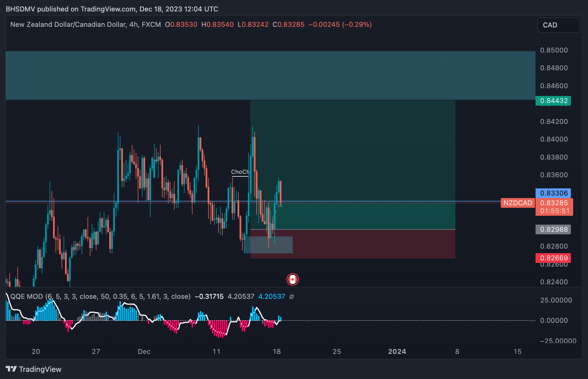Click the 0.82400 price axis label
588x379 pixels.
point(554,282)
